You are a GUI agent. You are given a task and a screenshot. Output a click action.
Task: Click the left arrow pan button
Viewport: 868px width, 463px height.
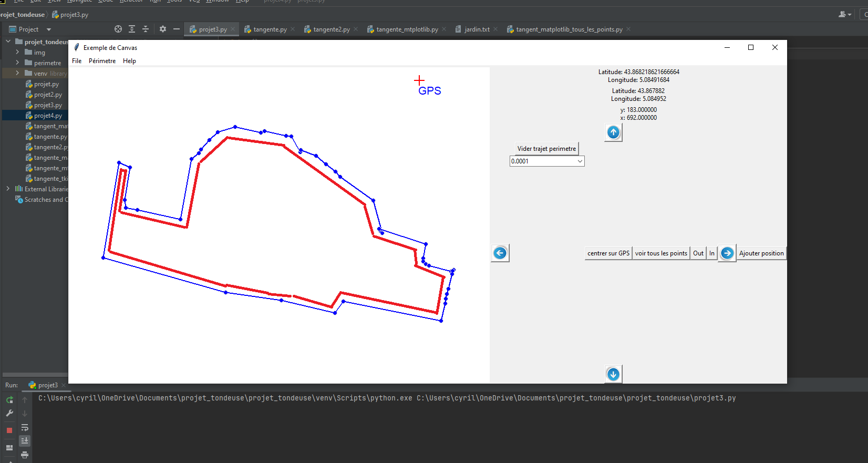click(500, 253)
